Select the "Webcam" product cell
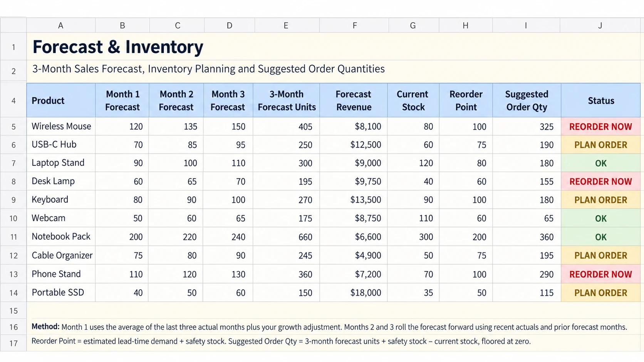The width and height of the screenshot is (644, 362). pos(61,218)
